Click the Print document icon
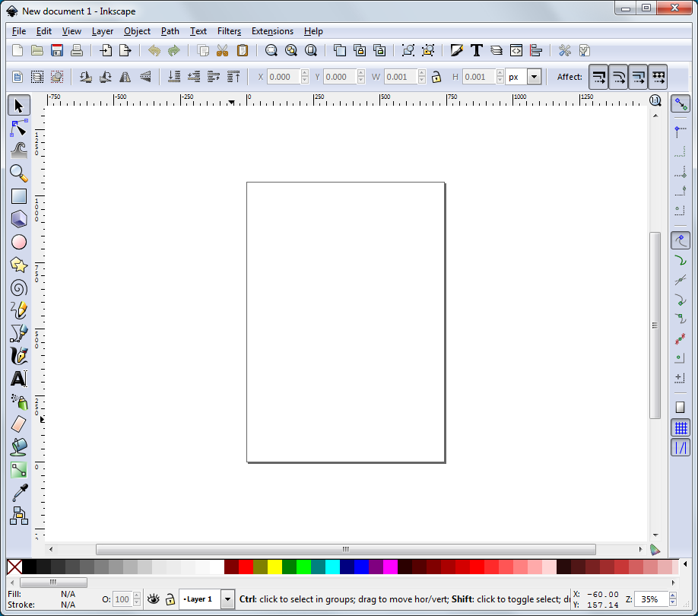Viewport: 698px width, 616px height. coord(77,50)
